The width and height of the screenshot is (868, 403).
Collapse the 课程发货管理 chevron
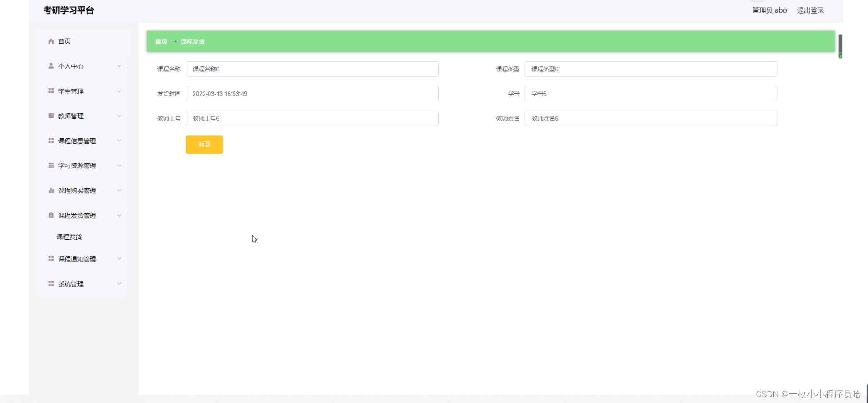119,215
